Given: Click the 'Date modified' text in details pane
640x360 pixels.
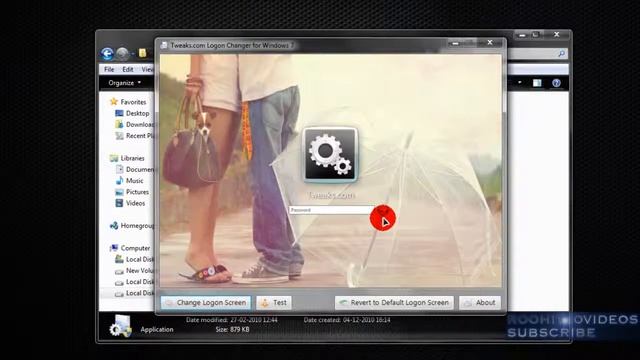Looking at the screenshot, I should [x=232, y=320].
